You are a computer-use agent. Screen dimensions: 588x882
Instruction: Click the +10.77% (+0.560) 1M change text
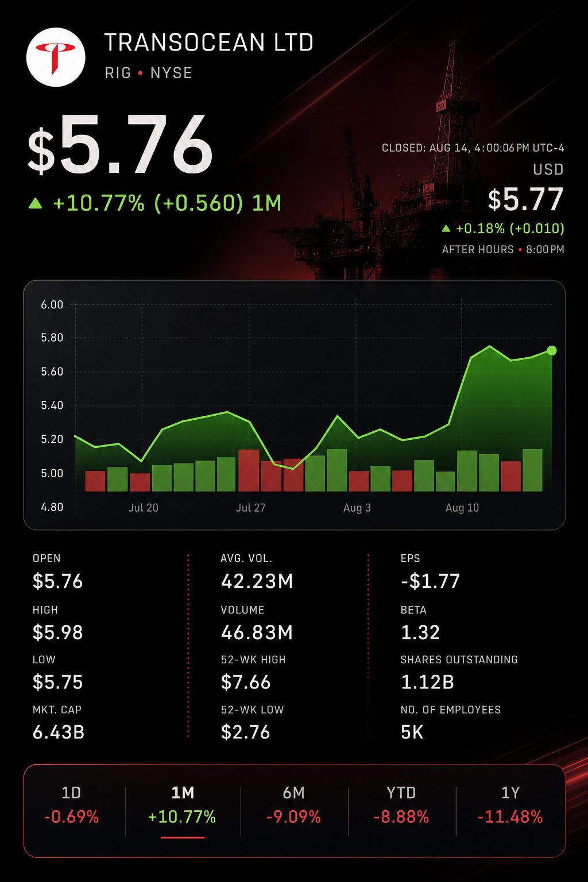[167, 203]
